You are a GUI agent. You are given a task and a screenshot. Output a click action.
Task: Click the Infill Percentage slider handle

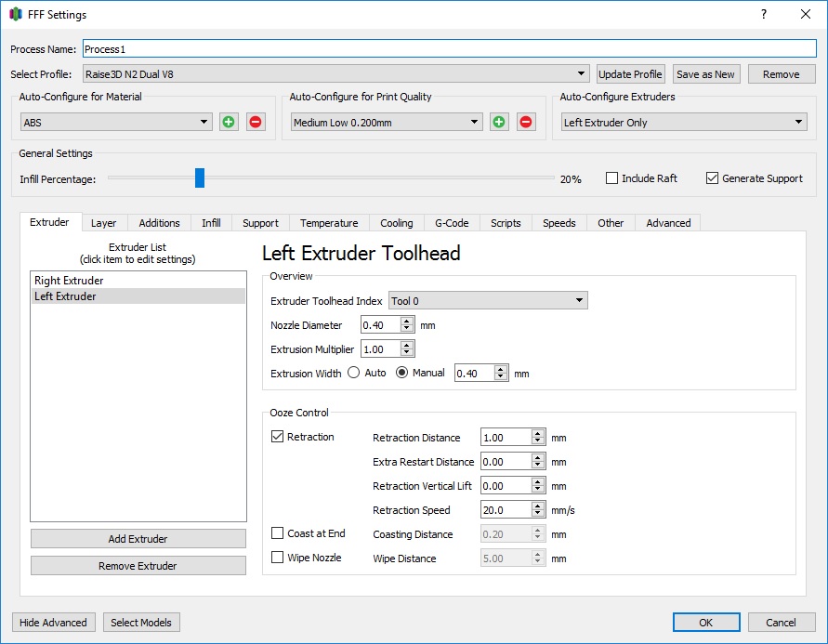tap(200, 177)
